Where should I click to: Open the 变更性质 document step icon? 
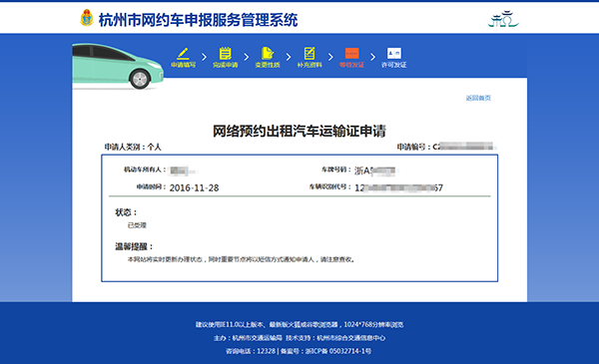tap(268, 53)
